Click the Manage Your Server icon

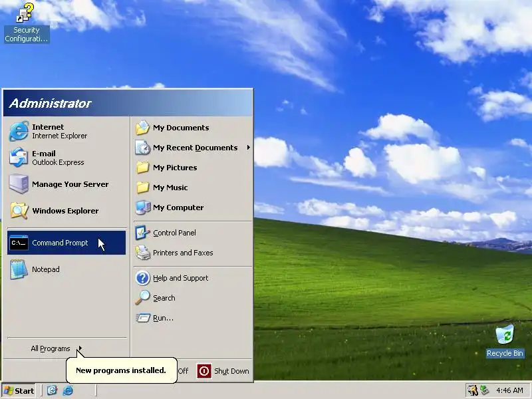19,184
